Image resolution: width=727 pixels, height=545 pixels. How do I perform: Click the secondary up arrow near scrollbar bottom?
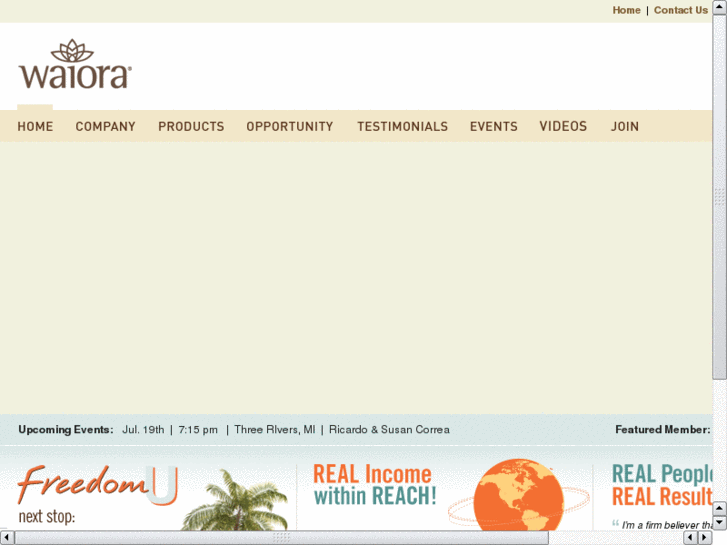coord(720,508)
